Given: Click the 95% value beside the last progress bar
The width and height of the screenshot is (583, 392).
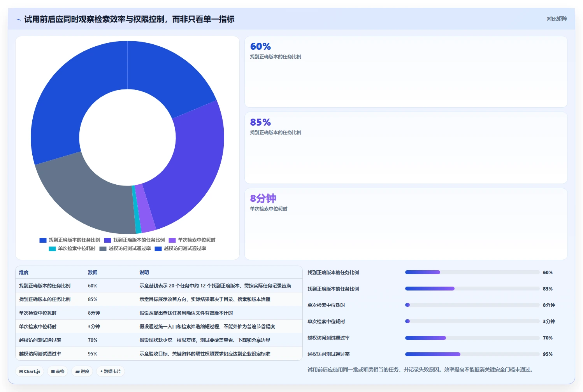Looking at the screenshot, I should point(548,354).
